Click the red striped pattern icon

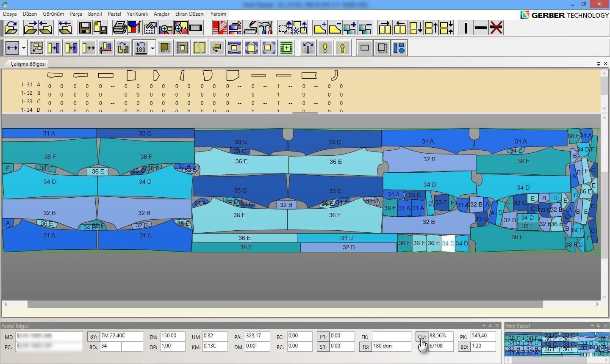pos(220,28)
